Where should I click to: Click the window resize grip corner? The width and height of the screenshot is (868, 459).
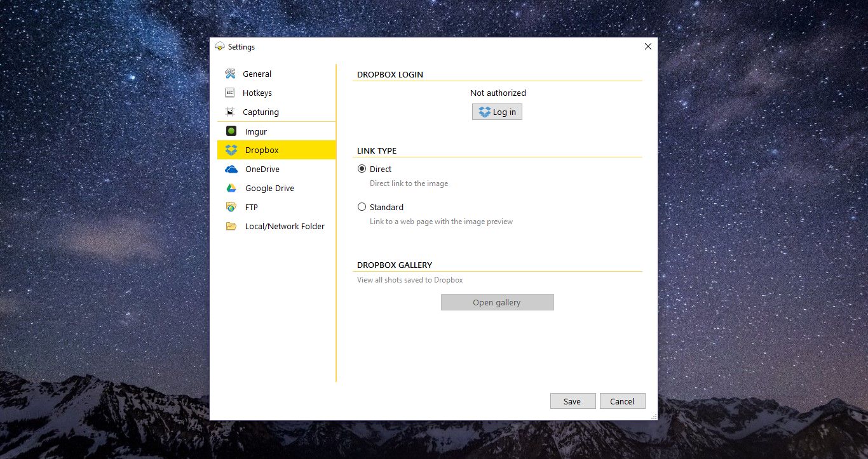point(654,416)
